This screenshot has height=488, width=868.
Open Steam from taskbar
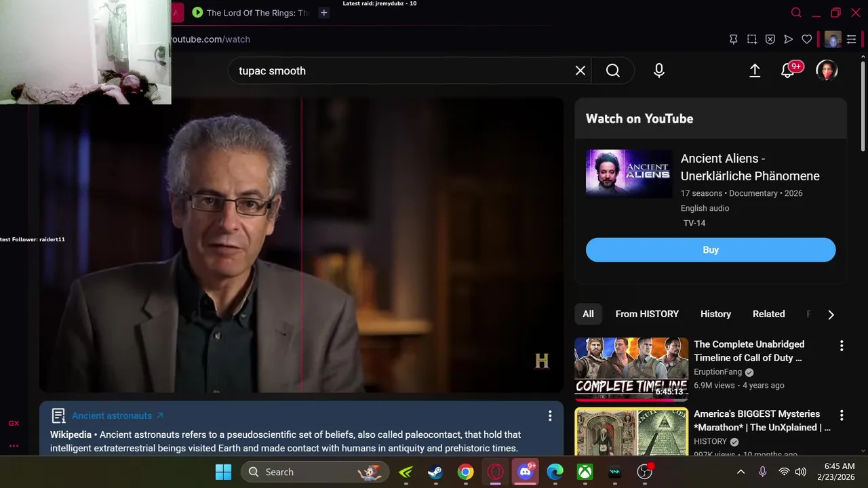pos(435,472)
